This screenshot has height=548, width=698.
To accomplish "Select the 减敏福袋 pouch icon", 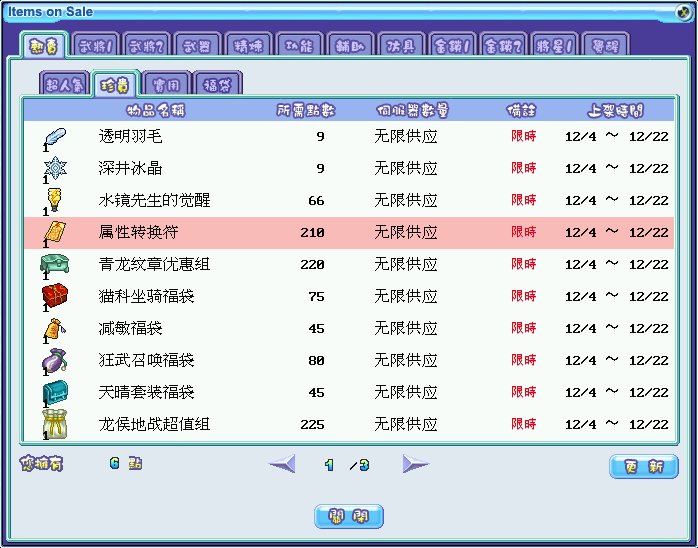I will pyautogui.click(x=54, y=329).
